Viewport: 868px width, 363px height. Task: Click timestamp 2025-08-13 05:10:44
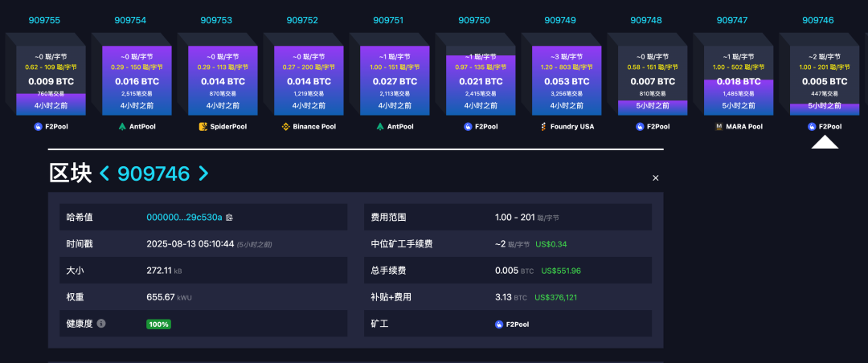point(190,244)
